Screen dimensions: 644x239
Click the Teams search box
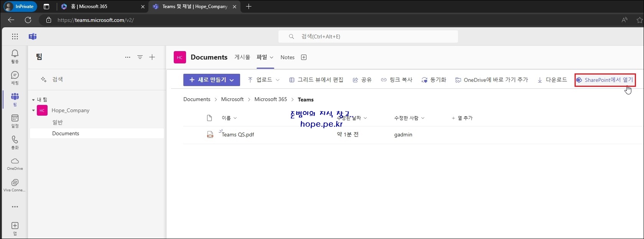368,37
